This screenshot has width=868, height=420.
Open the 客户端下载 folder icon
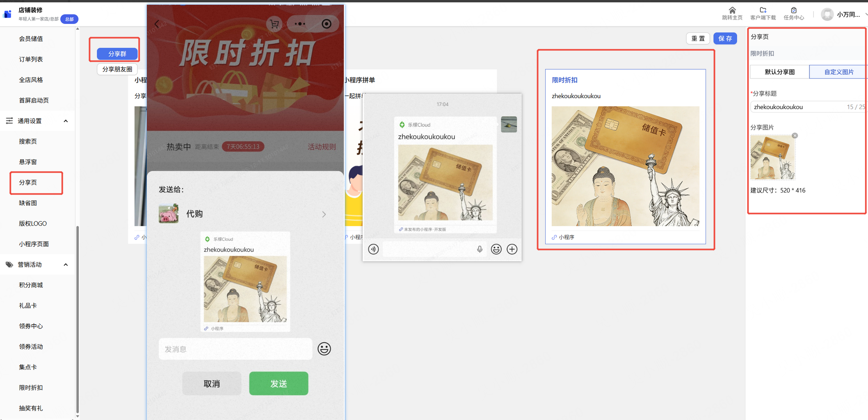(x=763, y=10)
